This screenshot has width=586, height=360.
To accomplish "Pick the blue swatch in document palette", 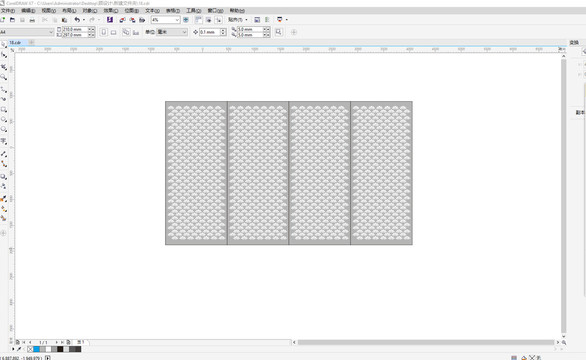I will pyautogui.click(x=36, y=349).
